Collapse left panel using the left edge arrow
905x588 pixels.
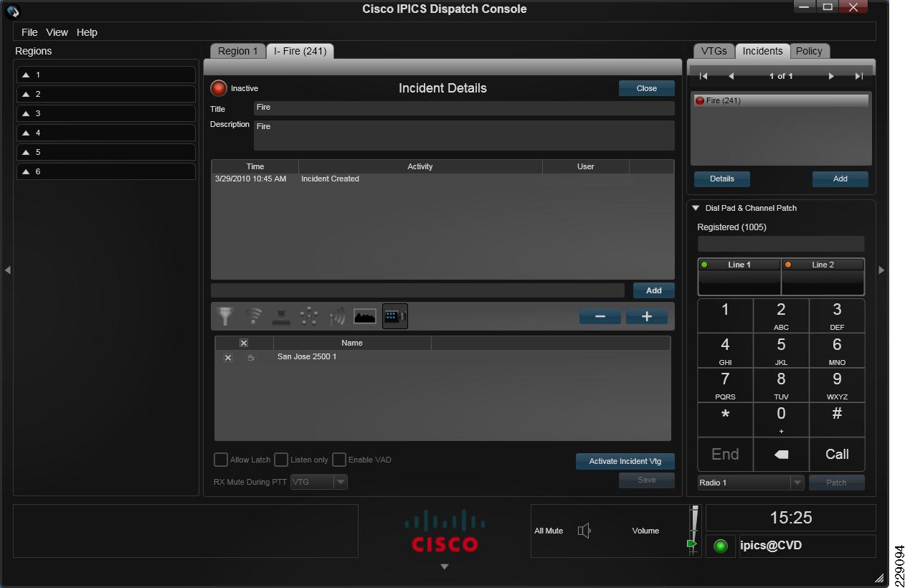tap(8, 270)
